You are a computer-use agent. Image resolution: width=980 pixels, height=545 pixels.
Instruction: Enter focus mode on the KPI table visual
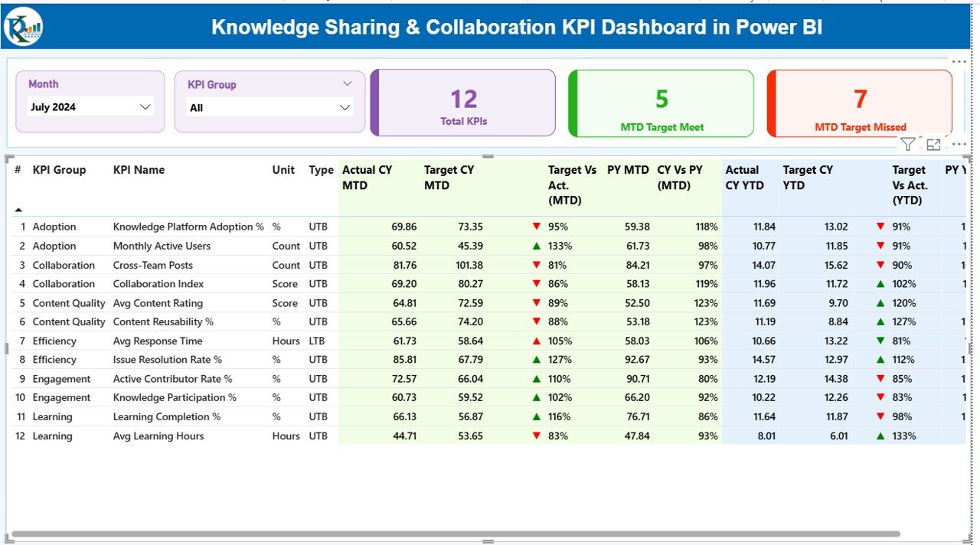[933, 144]
